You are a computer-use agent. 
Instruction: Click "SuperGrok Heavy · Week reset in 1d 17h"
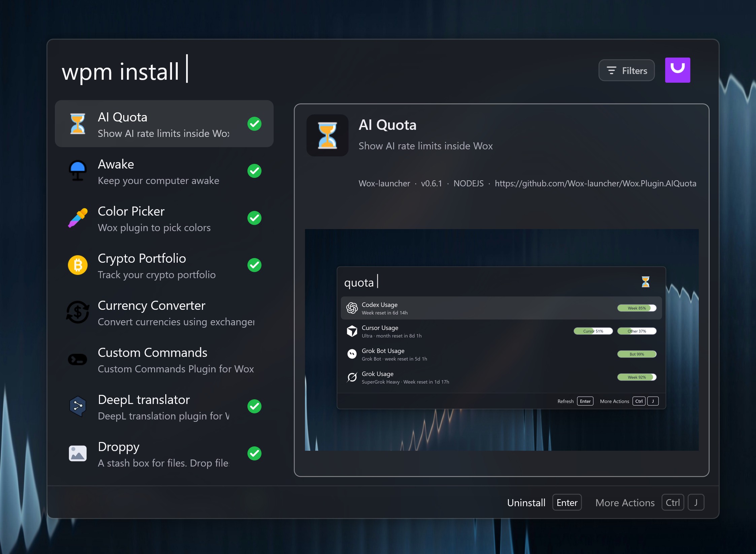tap(405, 382)
